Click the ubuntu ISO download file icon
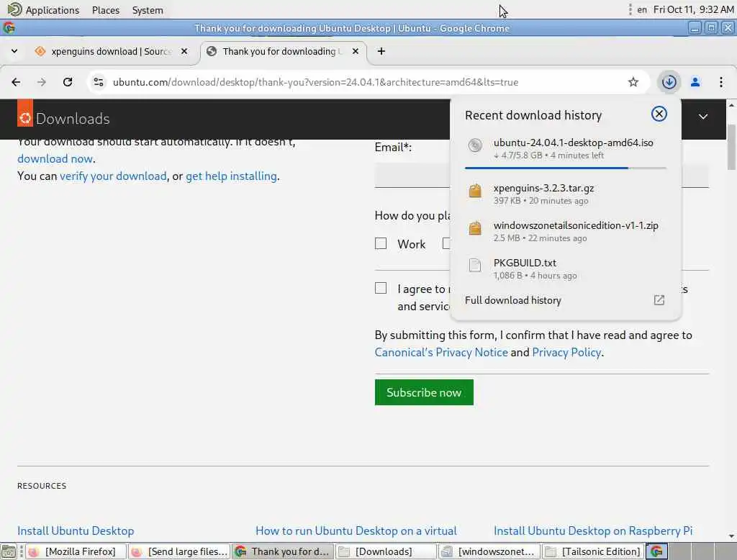The width and height of the screenshot is (737, 560). [x=475, y=145]
